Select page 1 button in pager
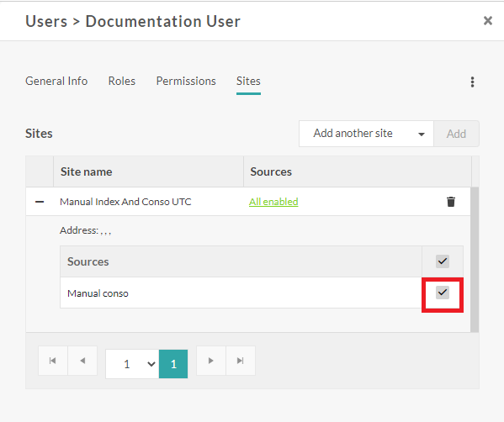Viewport: 504px width, 422px height. [173, 364]
